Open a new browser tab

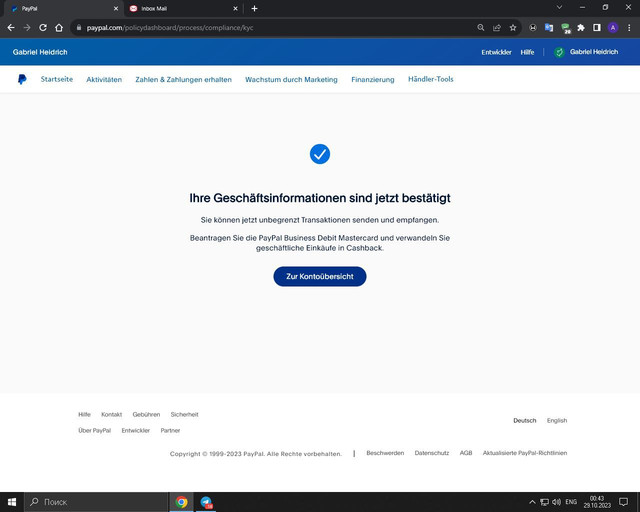tap(254, 9)
